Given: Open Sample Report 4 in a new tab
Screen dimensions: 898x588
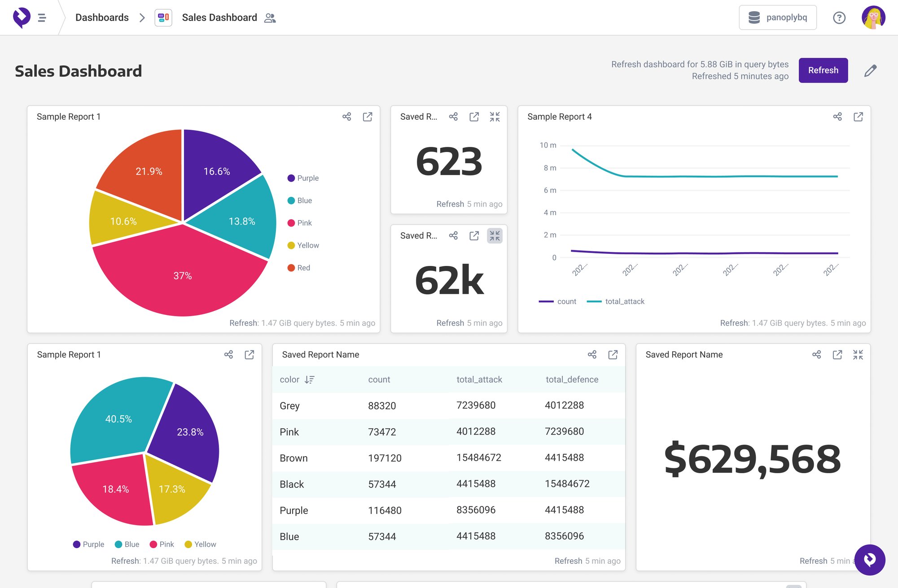Looking at the screenshot, I should [858, 117].
